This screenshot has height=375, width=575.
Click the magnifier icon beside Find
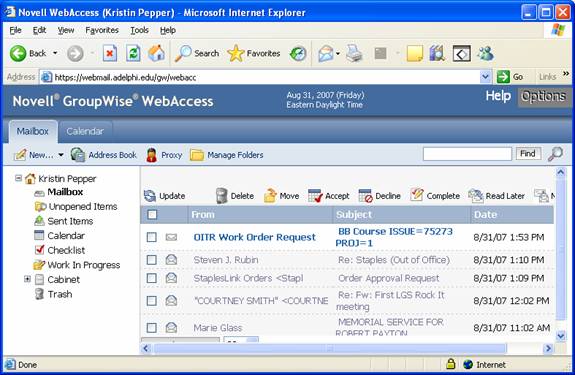pos(555,154)
